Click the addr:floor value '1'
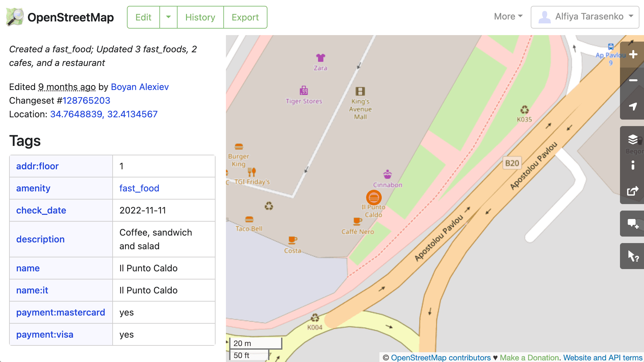The image size is (644, 362). pos(121,166)
